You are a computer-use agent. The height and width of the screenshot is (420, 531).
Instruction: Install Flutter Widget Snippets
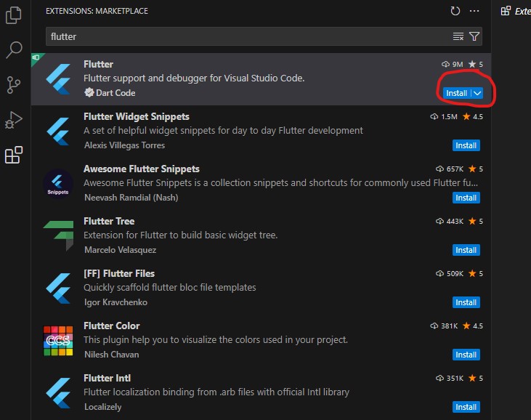click(466, 145)
